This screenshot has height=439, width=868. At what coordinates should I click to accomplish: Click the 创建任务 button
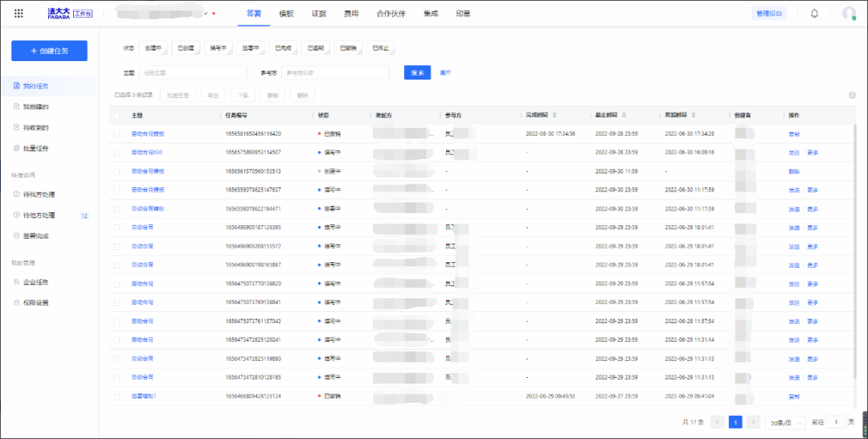click(49, 51)
